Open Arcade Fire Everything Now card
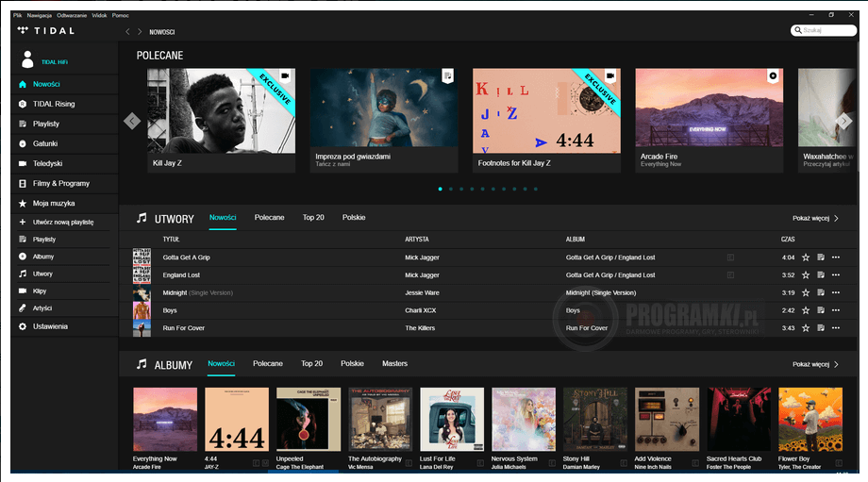 709,120
